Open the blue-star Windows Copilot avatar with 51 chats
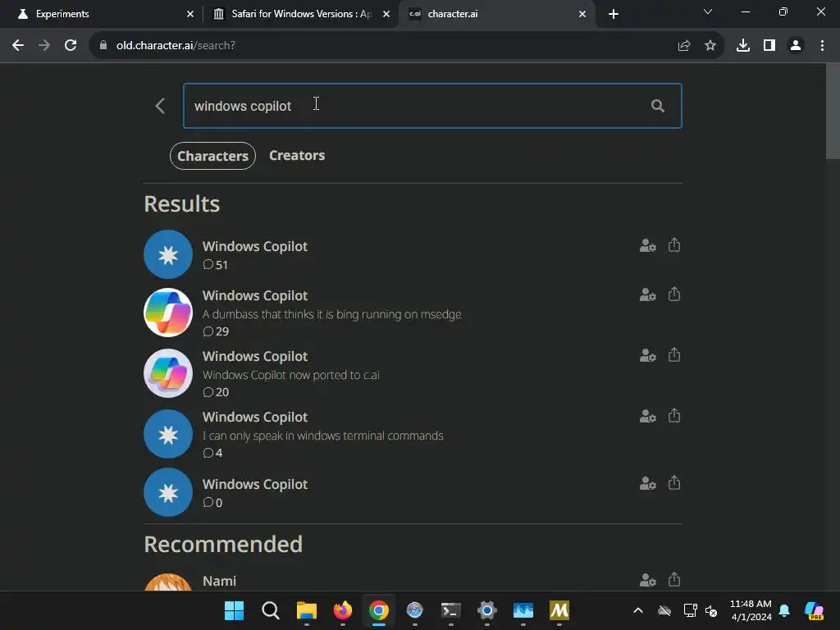 168,254
